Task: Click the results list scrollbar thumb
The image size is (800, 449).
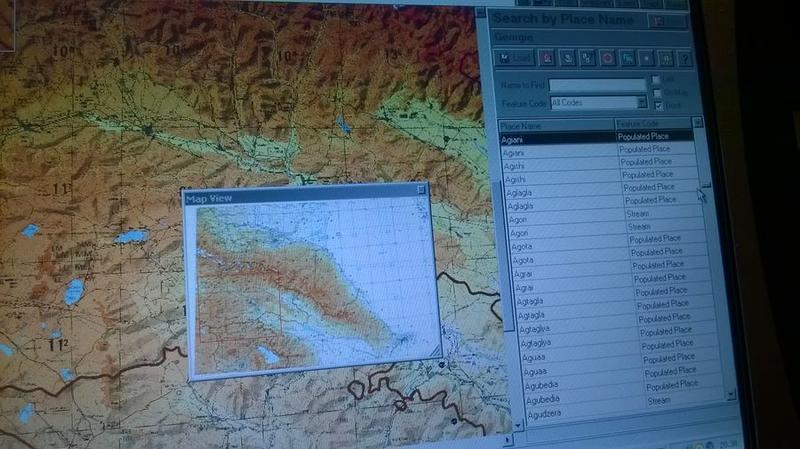Action: click(x=702, y=157)
